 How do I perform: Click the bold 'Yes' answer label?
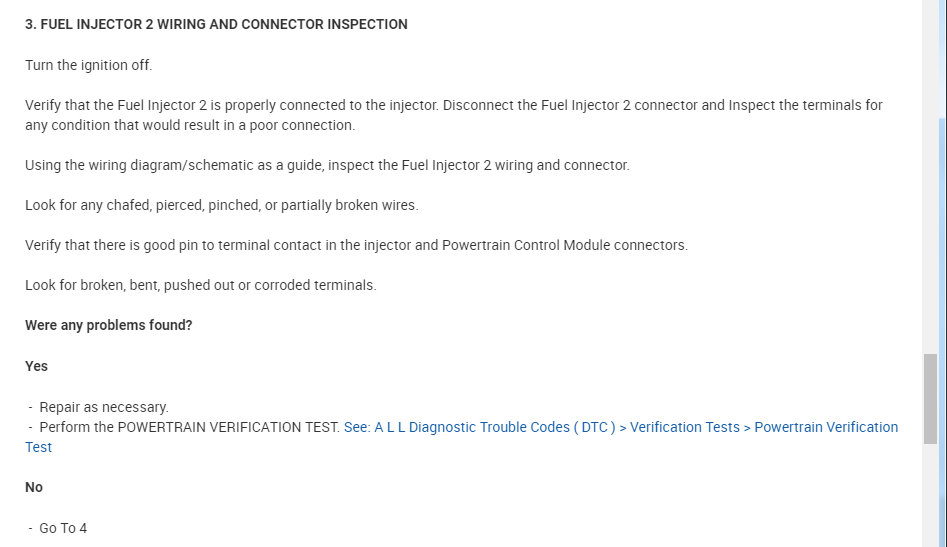(x=36, y=366)
